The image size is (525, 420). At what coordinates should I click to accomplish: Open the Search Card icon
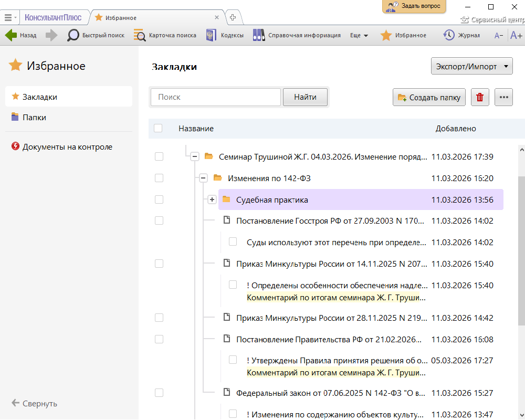click(140, 35)
